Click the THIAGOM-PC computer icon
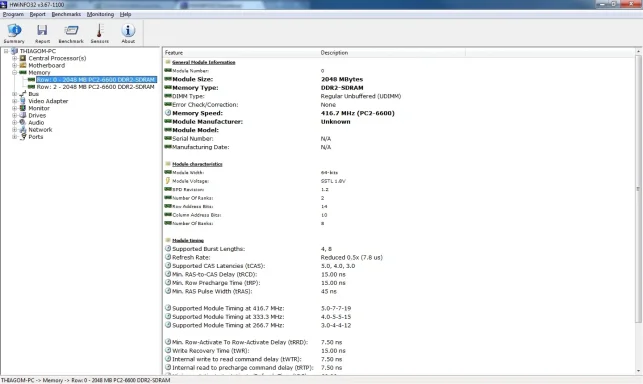The image size is (643, 384). (x=14, y=51)
